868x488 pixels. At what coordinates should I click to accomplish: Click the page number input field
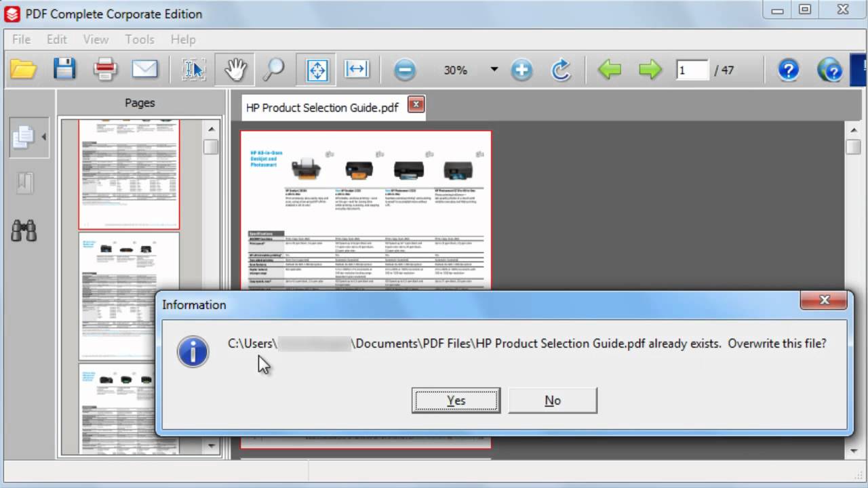(x=692, y=70)
